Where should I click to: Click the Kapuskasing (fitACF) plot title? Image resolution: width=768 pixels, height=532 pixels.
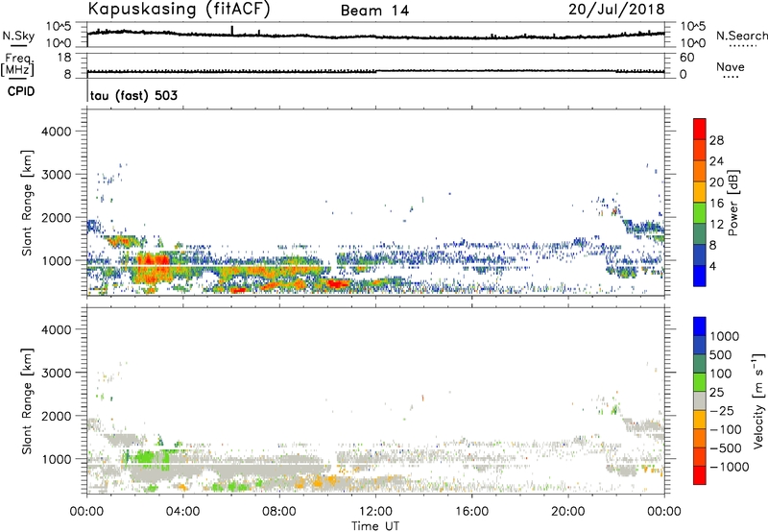179,9
